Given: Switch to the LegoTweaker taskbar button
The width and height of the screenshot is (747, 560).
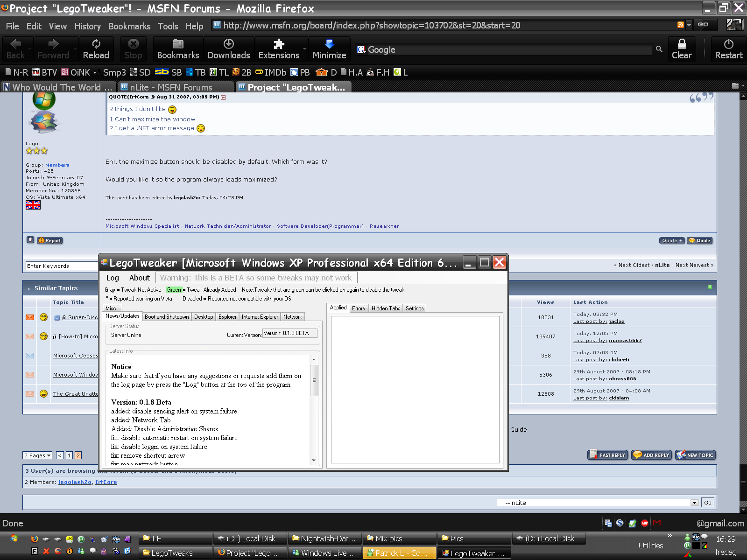Looking at the screenshot, I should pyautogui.click(x=474, y=553).
